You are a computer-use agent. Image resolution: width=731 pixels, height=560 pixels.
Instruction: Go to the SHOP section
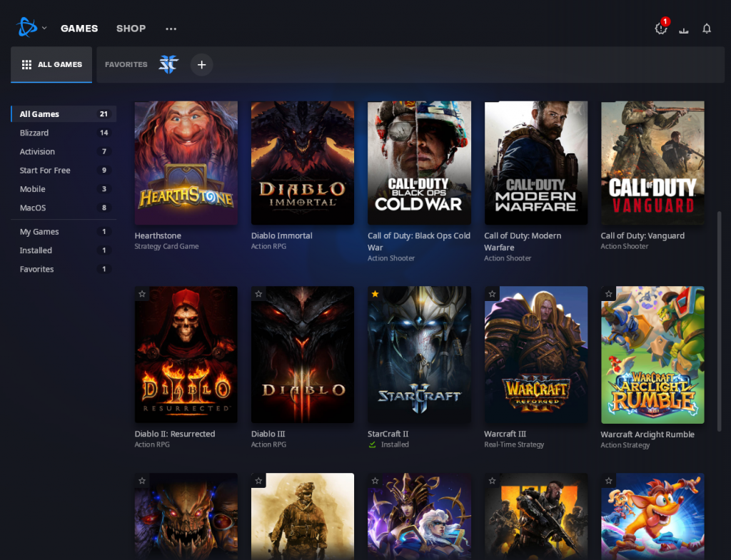coord(131,29)
